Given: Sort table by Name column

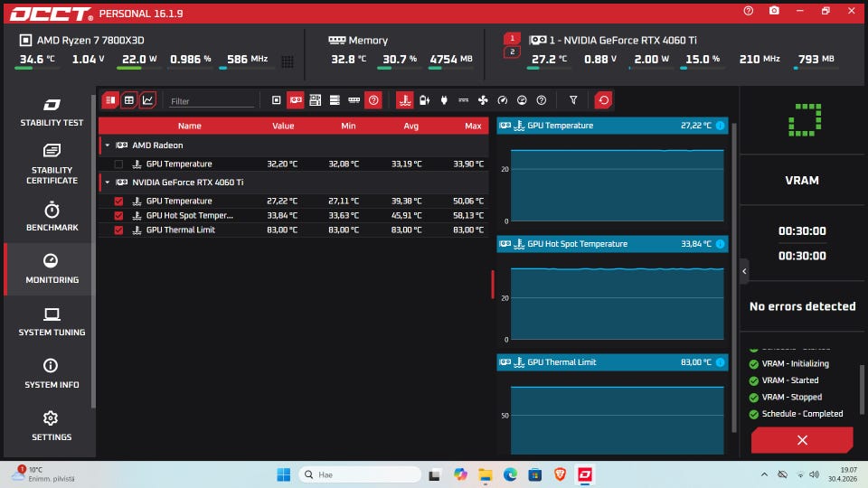Looking at the screenshot, I should [x=189, y=126].
